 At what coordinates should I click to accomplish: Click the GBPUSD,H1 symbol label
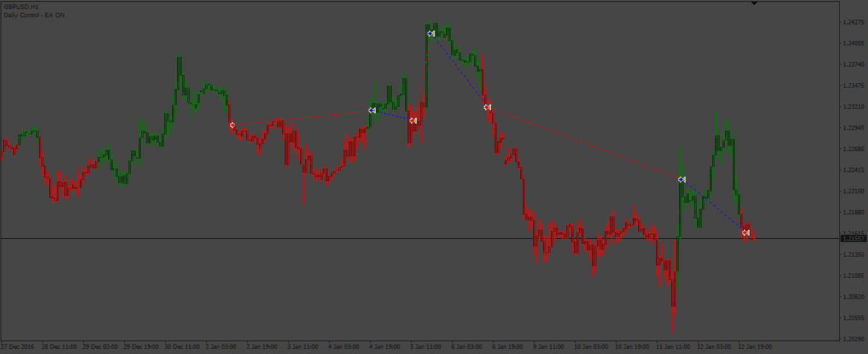[x=21, y=6]
